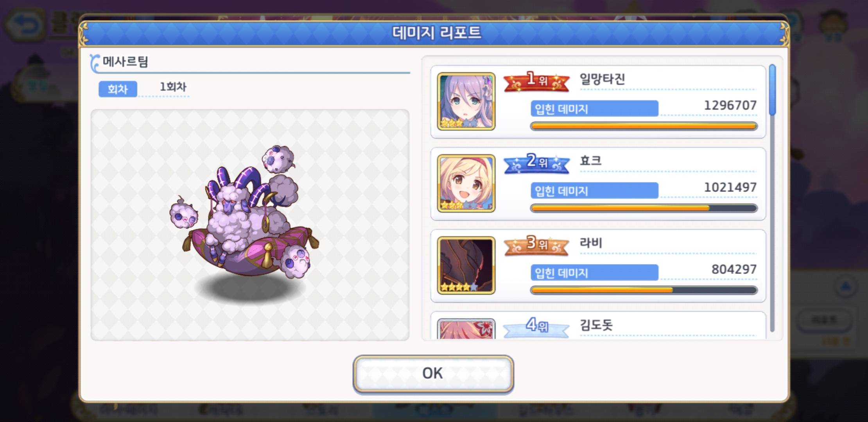Select the blonde 2nd rank character portrait
The width and height of the screenshot is (868, 422).
point(466,184)
